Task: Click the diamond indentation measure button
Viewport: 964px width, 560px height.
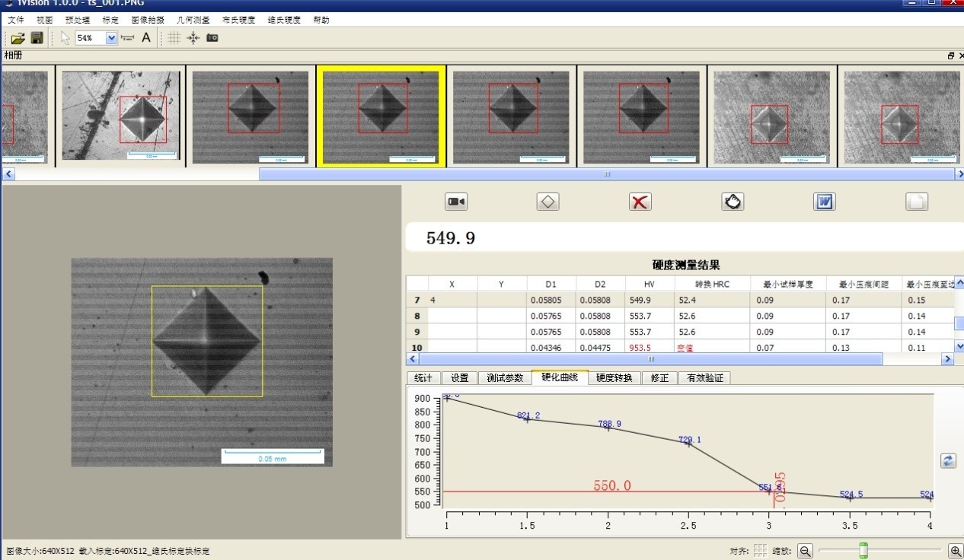Action: pyautogui.click(x=548, y=202)
